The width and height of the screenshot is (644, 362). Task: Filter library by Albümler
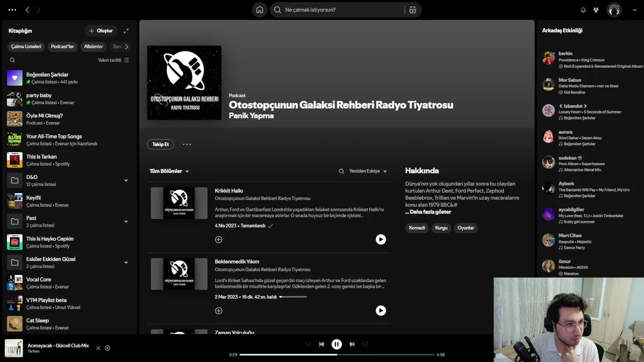click(94, 46)
